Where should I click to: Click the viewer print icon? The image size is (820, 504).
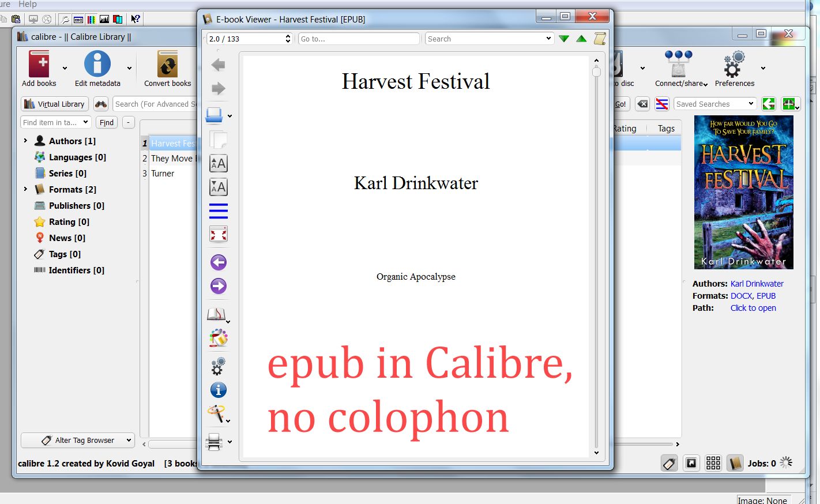[x=215, y=442]
